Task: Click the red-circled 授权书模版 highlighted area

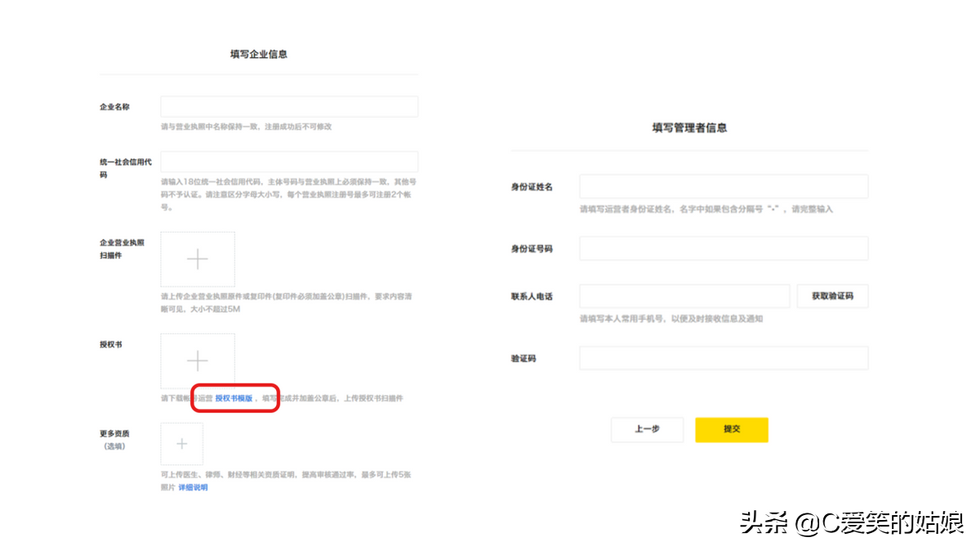Action: pos(235,398)
